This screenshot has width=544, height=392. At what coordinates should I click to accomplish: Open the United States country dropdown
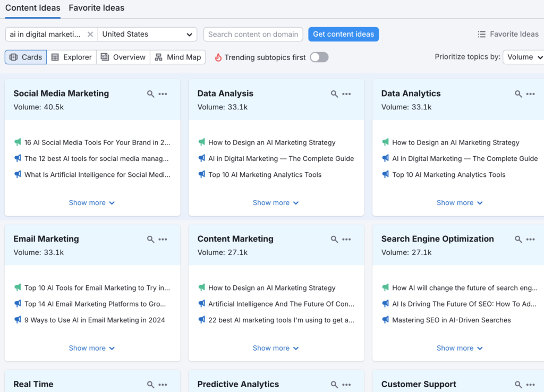click(147, 34)
